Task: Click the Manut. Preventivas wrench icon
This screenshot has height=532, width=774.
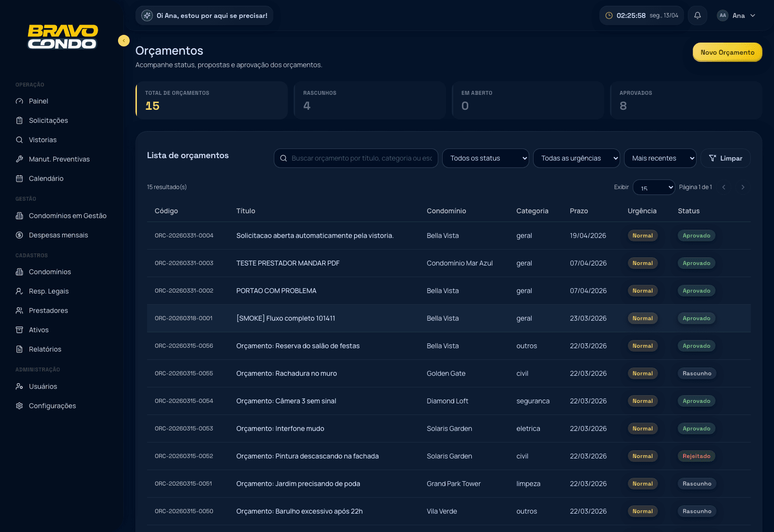Action: pyautogui.click(x=19, y=159)
